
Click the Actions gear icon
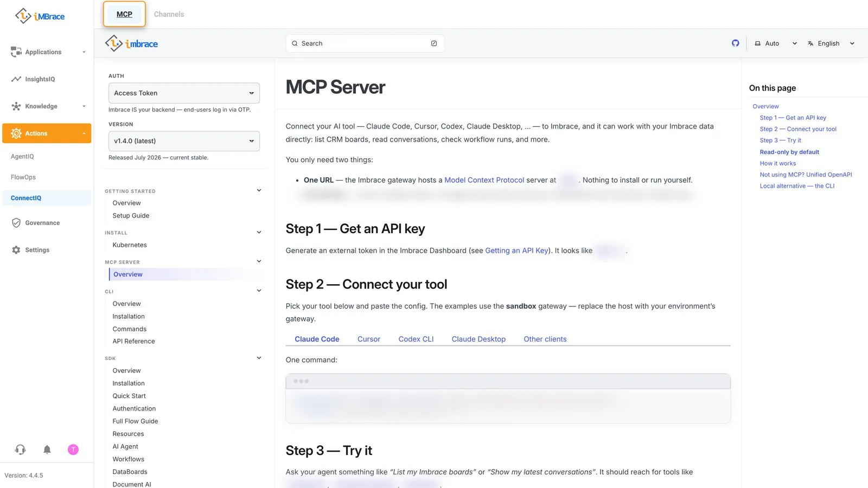point(16,133)
